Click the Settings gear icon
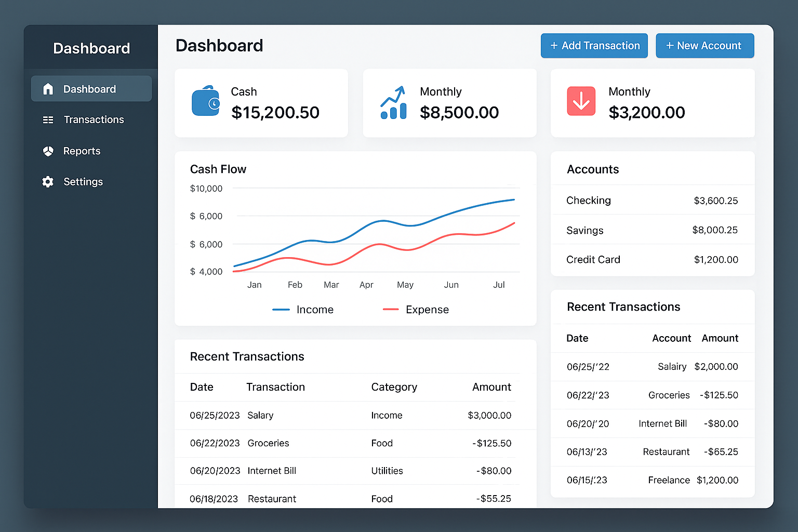Screen dimensions: 798x532 point(48,182)
